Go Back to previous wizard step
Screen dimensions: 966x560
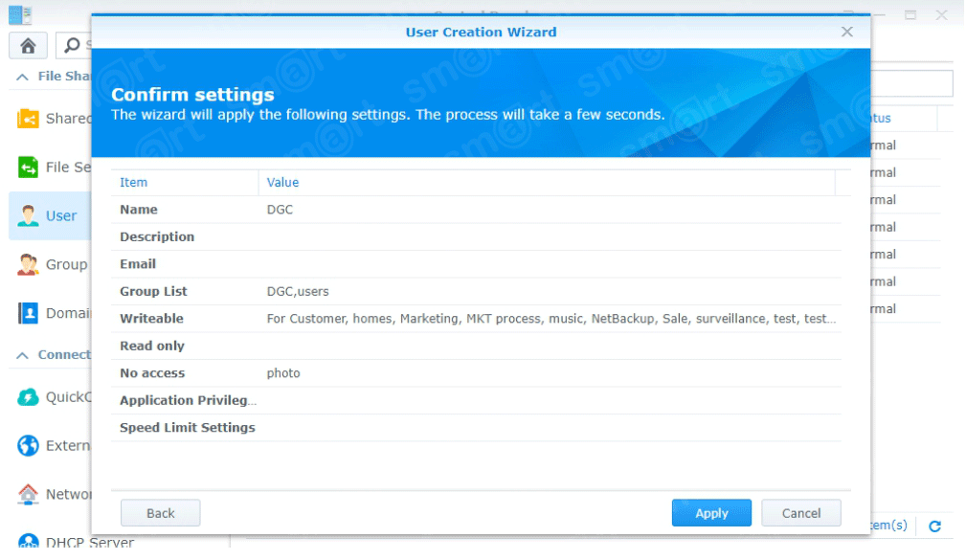pyautogui.click(x=161, y=514)
